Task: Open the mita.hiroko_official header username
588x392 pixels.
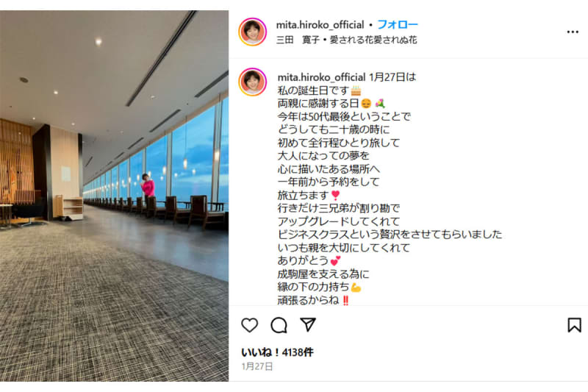Action: point(320,25)
